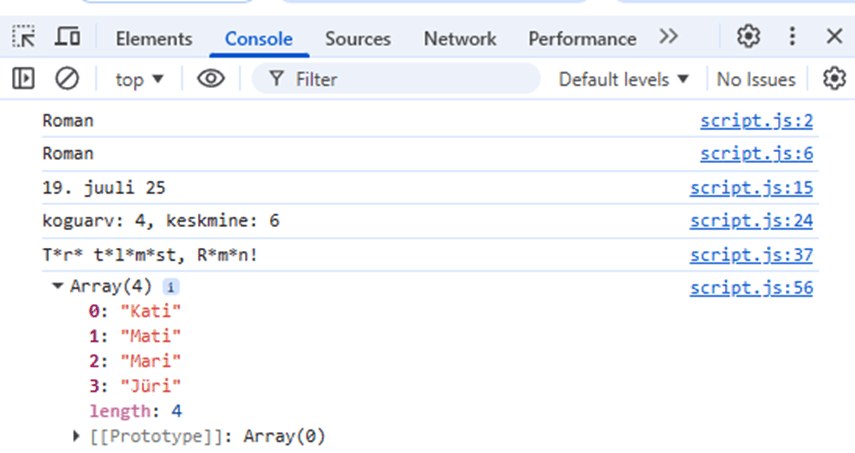Show more tabs with the chevron

click(x=669, y=37)
